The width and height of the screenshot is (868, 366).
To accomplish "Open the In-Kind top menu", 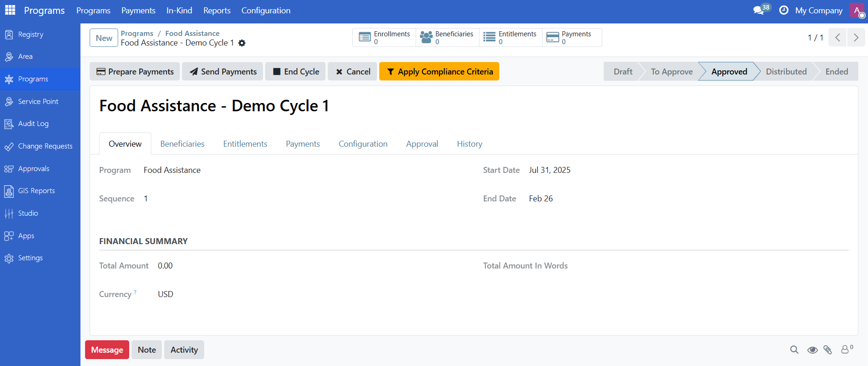I will pyautogui.click(x=179, y=11).
